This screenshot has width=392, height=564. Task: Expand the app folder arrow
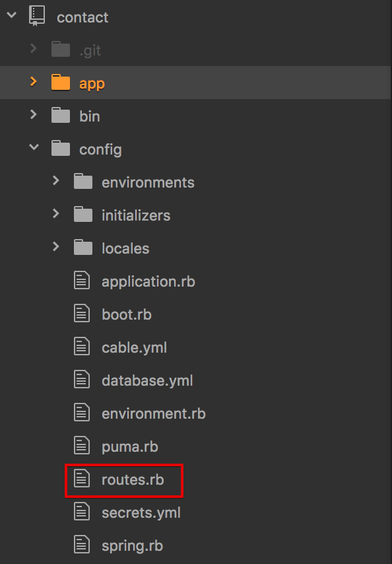[34, 81]
